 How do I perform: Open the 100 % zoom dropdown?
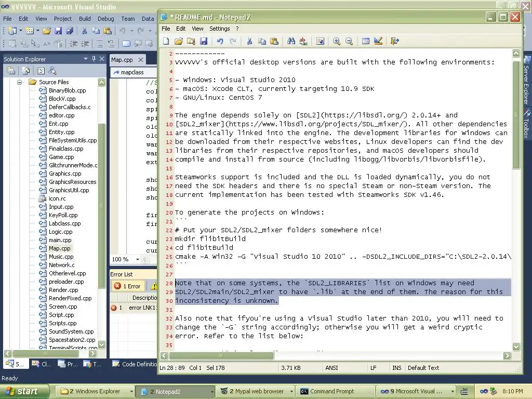(x=137, y=259)
